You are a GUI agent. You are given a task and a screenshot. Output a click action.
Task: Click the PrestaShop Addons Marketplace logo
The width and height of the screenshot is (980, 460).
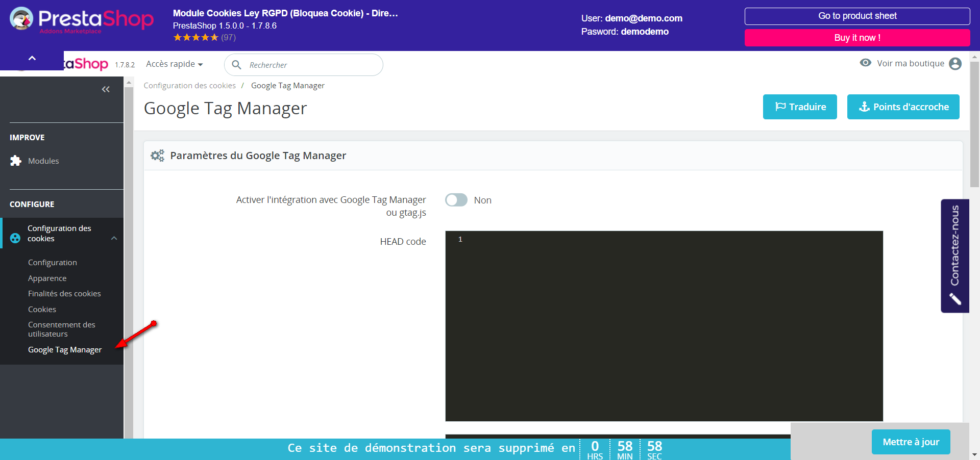pos(82,20)
